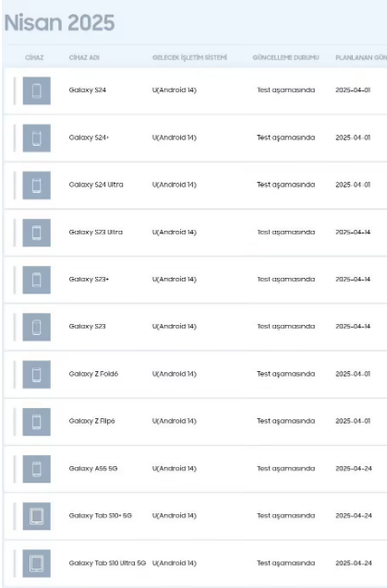Click the Galaxy Z Fold6 name text
Screen dimensions: 387x588
pos(93,374)
